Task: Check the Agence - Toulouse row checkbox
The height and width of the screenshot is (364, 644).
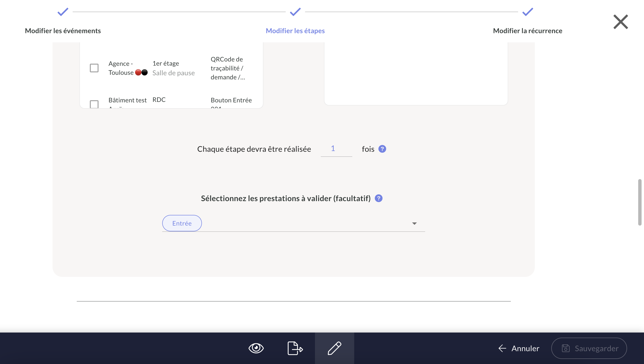Action: (x=94, y=68)
